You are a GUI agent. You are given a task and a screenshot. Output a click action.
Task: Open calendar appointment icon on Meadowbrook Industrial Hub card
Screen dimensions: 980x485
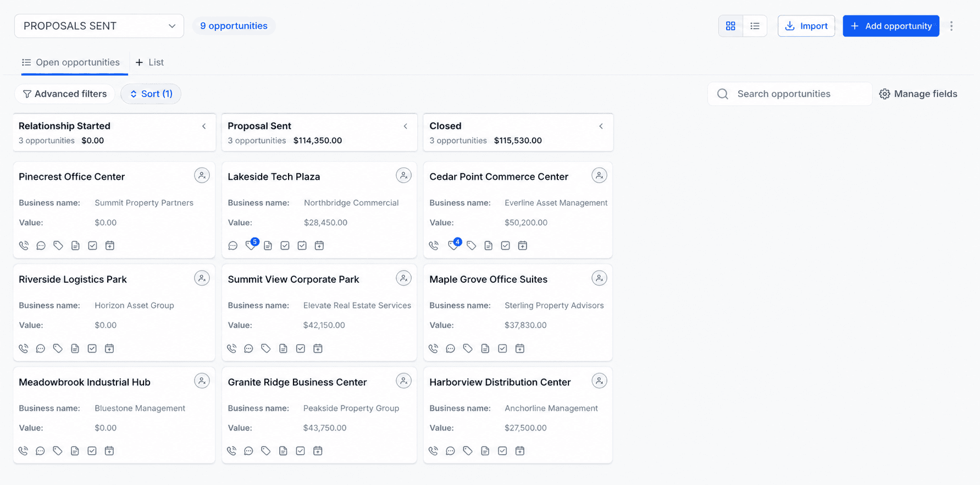(x=109, y=451)
